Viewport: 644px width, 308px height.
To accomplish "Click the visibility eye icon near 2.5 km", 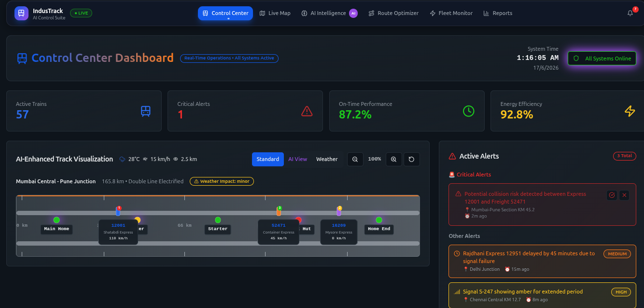I will tap(176, 159).
